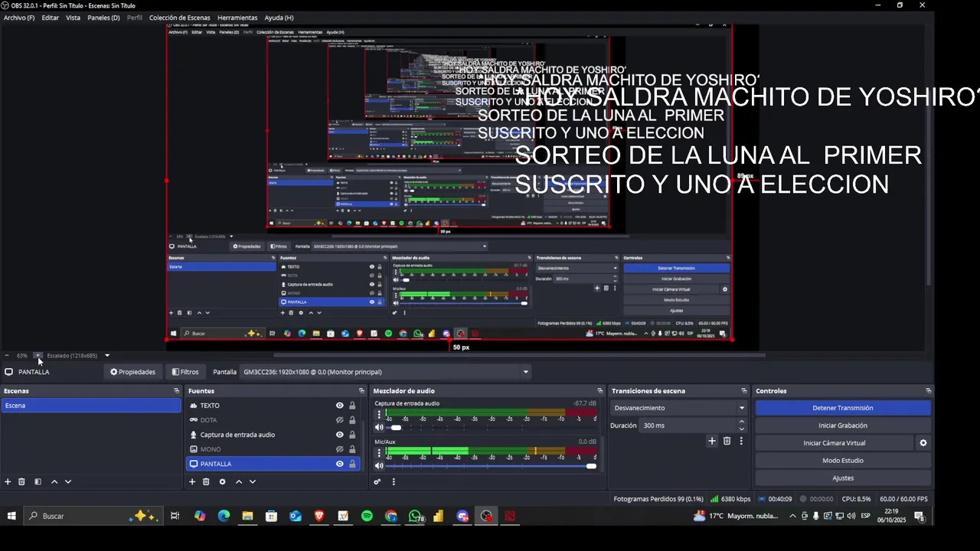Open the mixer options menu beside the gears icon
Image resolution: width=980 pixels, height=551 pixels.
click(x=394, y=482)
